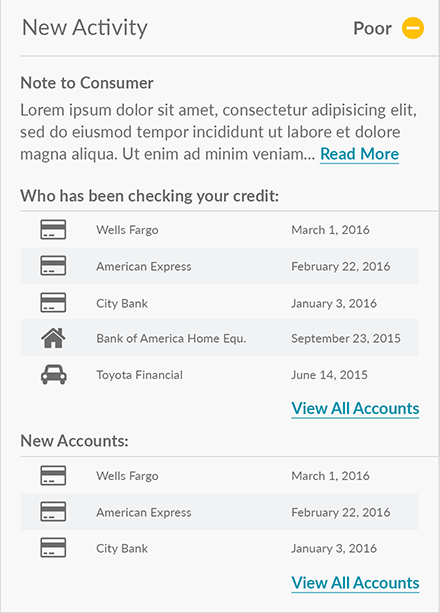Image resolution: width=440 pixels, height=613 pixels.
Task: Click the New Activity heading
Action: tap(84, 28)
